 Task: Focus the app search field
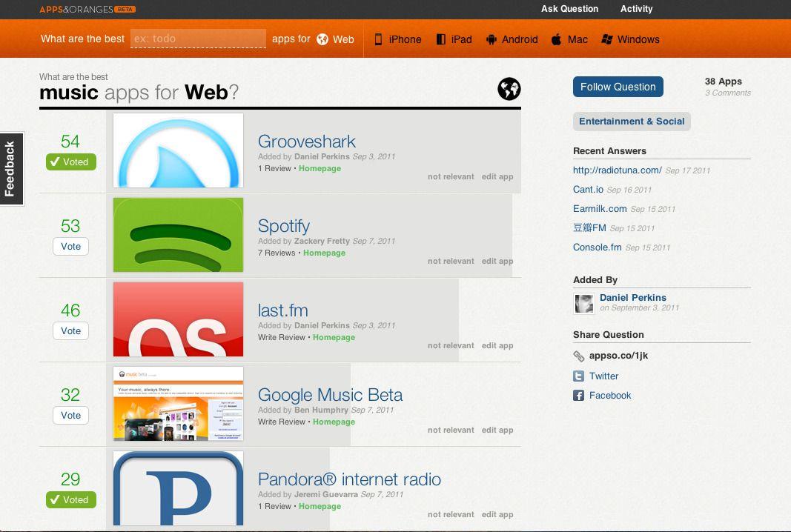coord(198,39)
